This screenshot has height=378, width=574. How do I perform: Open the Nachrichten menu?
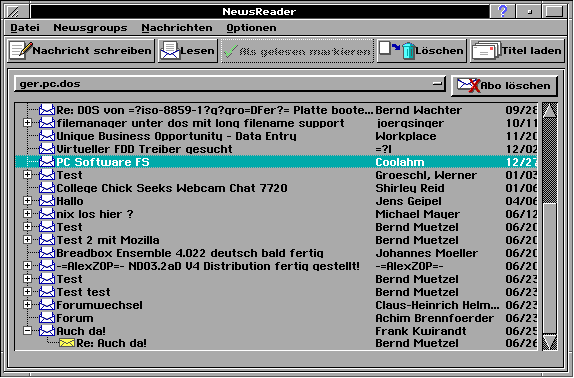click(177, 28)
